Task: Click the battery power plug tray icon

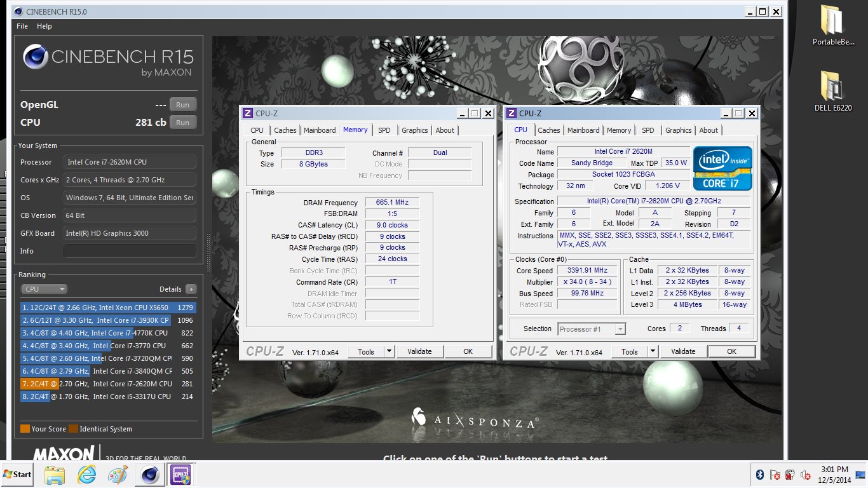Action: (790, 475)
